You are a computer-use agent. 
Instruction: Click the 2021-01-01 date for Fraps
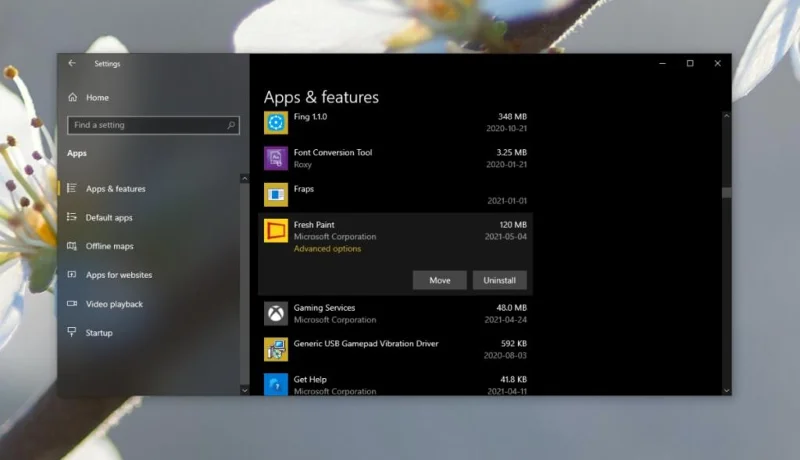[507, 201]
